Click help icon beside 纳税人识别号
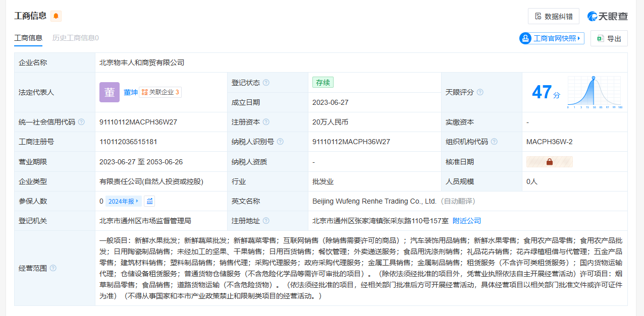The image size is (644, 316). 280,142
